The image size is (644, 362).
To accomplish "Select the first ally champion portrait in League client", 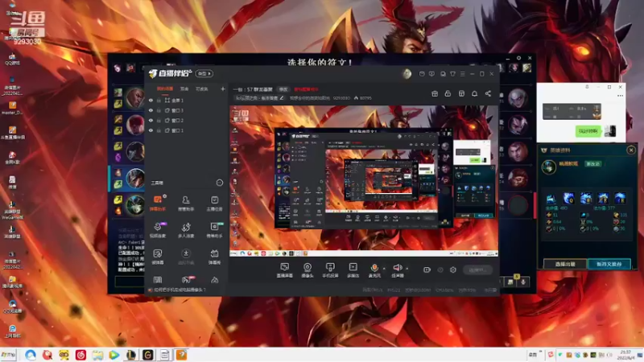I will coord(134,97).
